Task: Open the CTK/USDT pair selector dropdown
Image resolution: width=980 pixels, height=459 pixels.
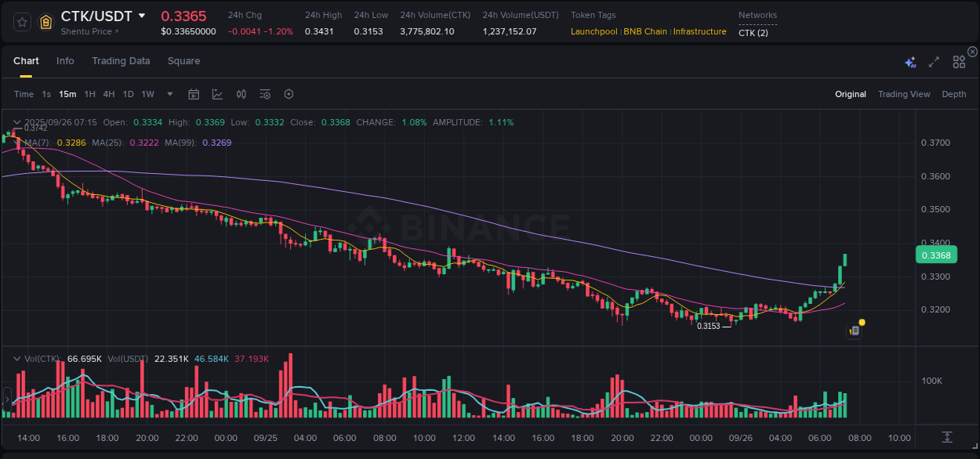Action: (143, 15)
